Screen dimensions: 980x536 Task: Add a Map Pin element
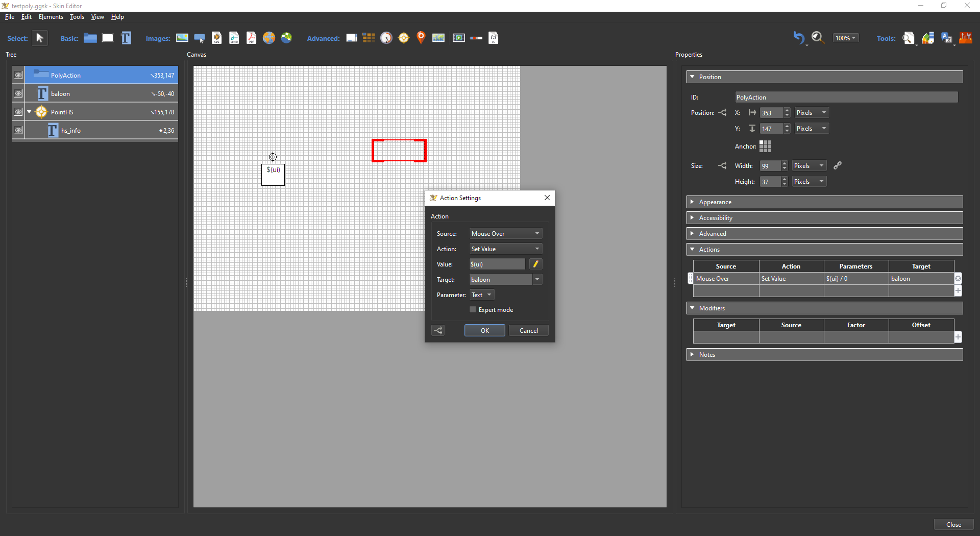click(421, 38)
